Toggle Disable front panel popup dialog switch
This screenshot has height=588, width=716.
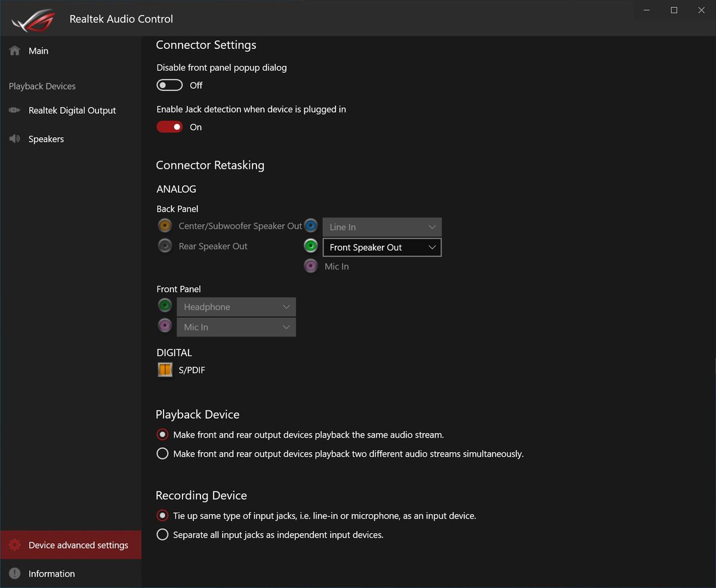tap(169, 85)
